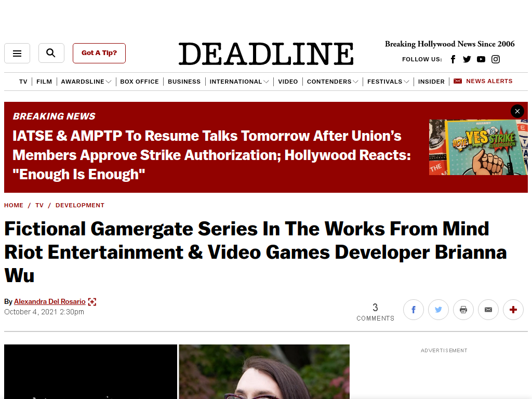Open the Contenders nav link

(x=329, y=82)
